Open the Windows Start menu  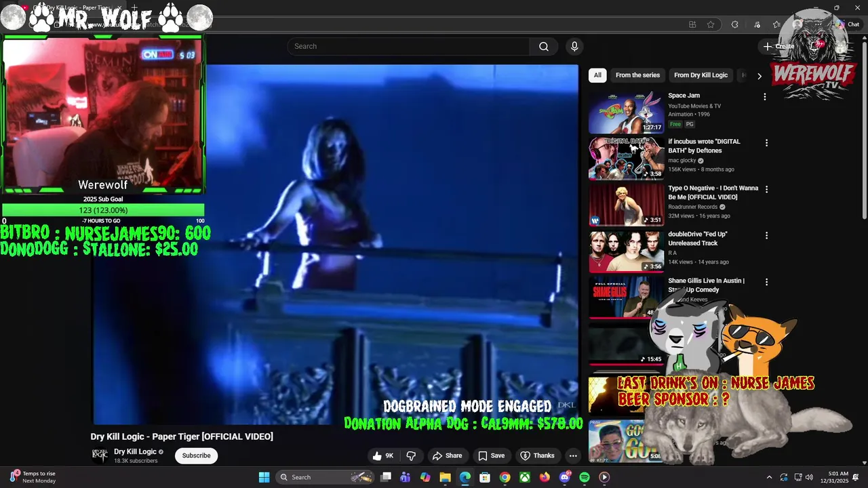point(264,477)
